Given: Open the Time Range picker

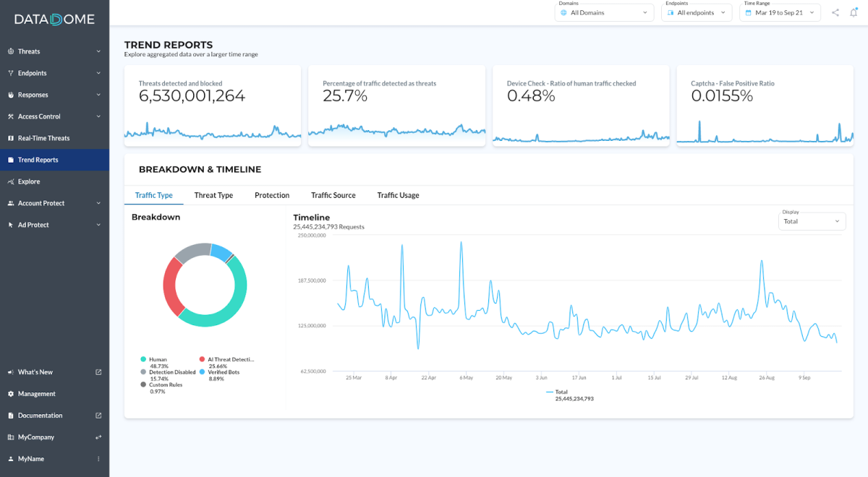Looking at the screenshot, I should [x=779, y=12].
